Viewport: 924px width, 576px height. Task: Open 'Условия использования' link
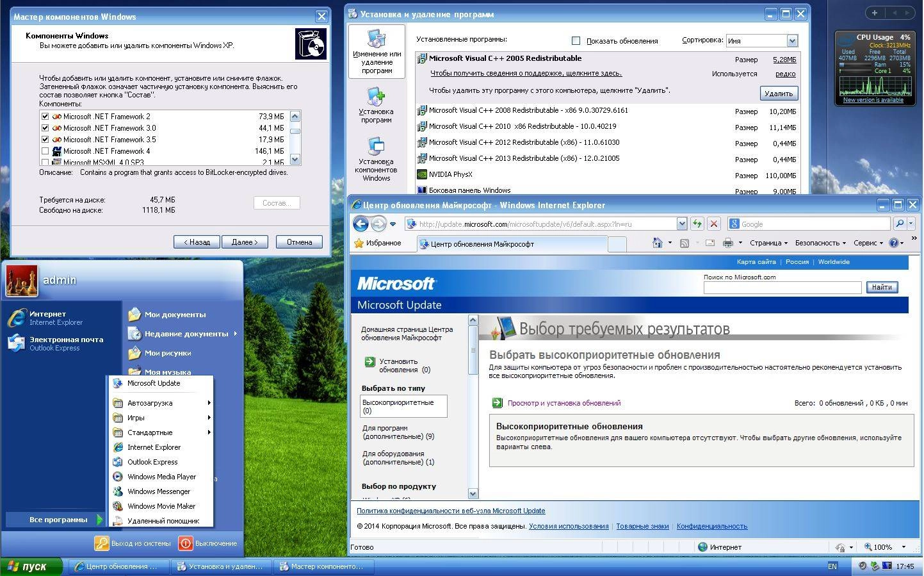tap(569, 526)
